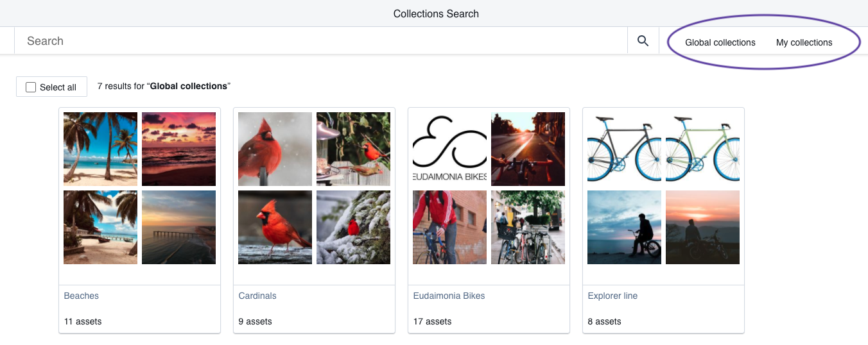Click the 8 assets text under Explorer line
Image resolution: width=868 pixels, height=345 pixels.
click(x=605, y=321)
